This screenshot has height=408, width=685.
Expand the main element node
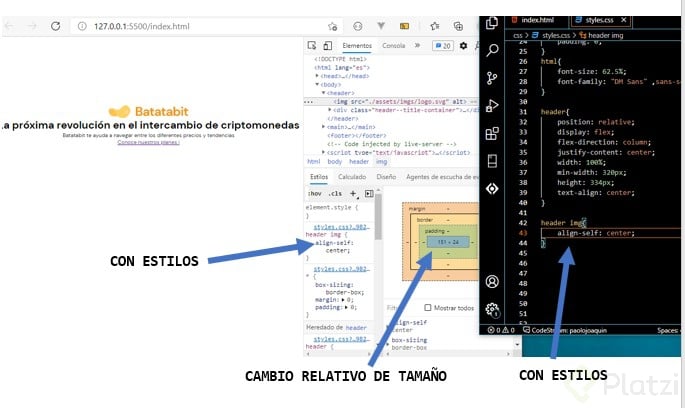tap(324, 127)
